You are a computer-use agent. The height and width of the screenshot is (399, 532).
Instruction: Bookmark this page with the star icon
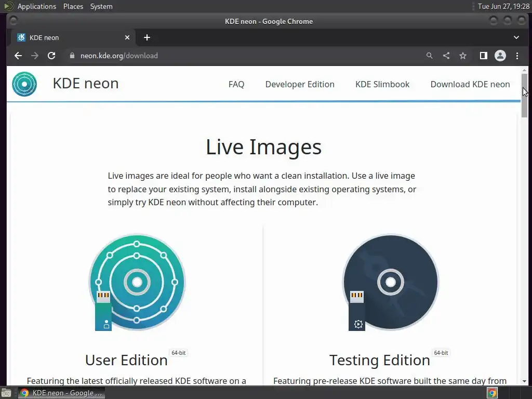(x=463, y=56)
